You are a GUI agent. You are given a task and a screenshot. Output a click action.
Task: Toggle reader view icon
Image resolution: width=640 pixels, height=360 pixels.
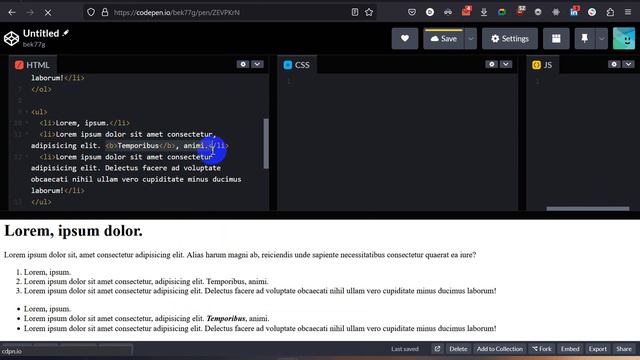coord(355,12)
